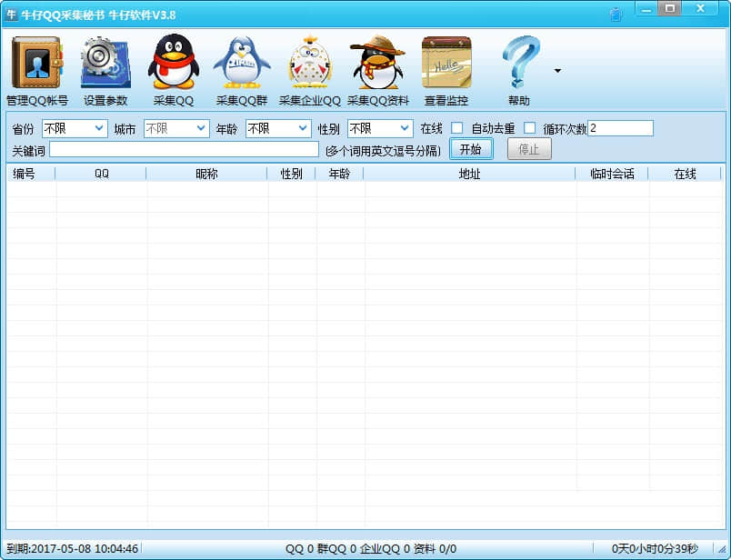Sort by 编号 column header
The width and height of the screenshot is (731, 560).
(x=31, y=174)
